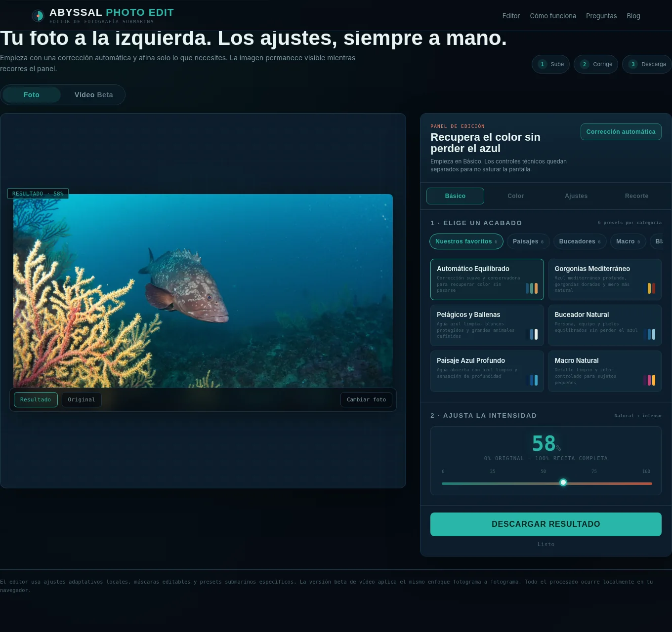672x632 pixels.
Task: Show the Resultado view of photo
Action: [36, 400]
